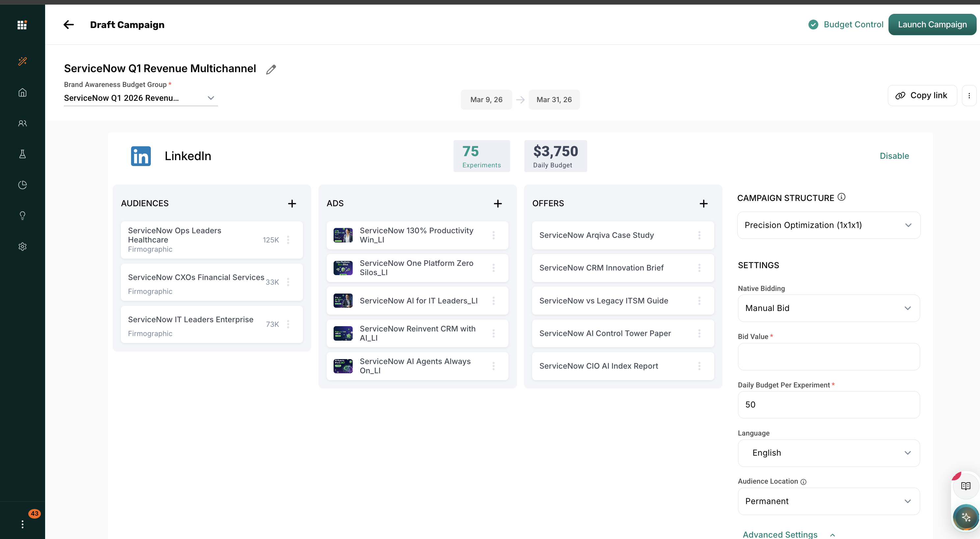Image resolution: width=980 pixels, height=539 pixels.
Task: Disable the LinkedIn channel
Action: point(894,156)
